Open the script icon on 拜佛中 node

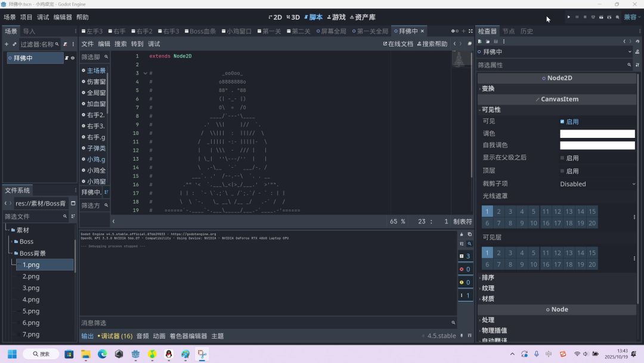pos(66,59)
